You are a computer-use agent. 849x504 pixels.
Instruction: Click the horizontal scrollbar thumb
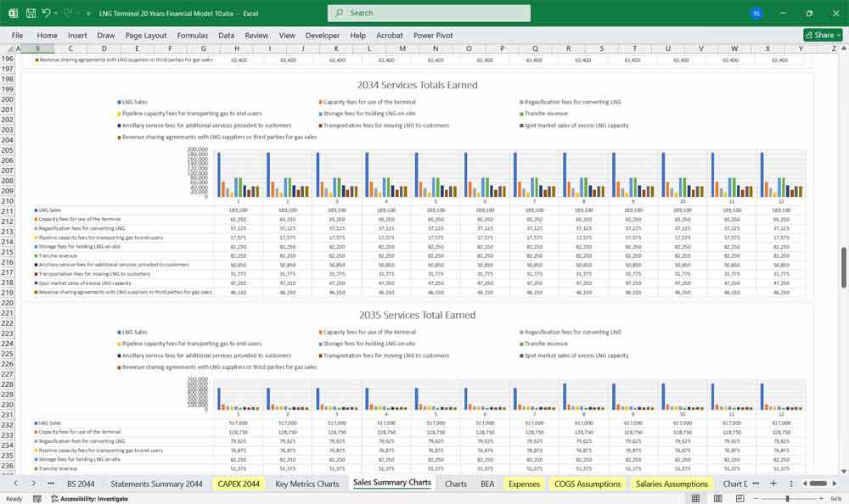click(x=818, y=484)
